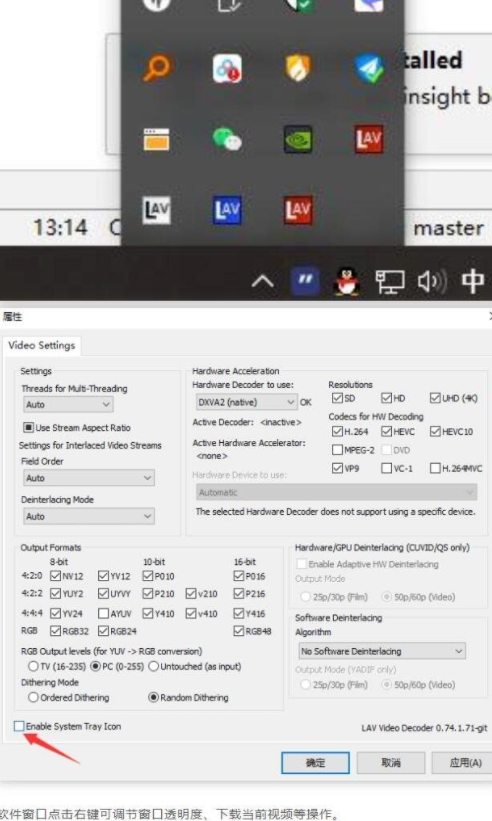Toggle P010 output format checkbox

(148, 575)
